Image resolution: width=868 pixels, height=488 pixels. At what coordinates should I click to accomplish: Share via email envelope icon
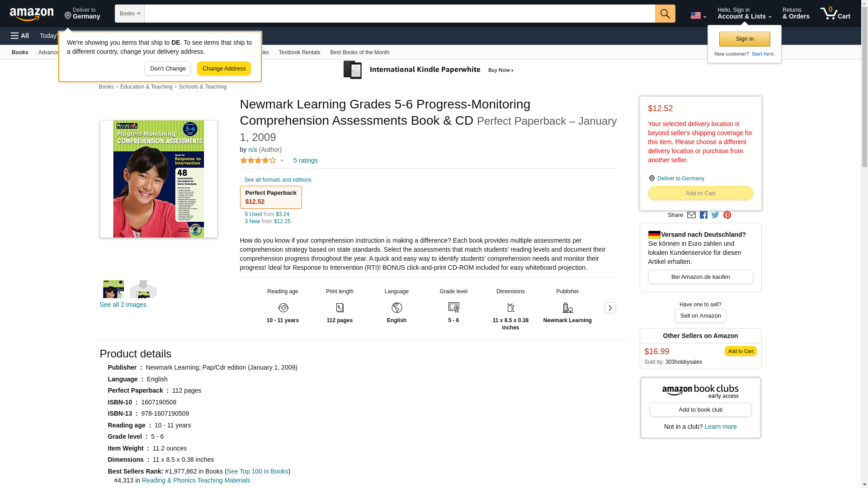[691, 215]
